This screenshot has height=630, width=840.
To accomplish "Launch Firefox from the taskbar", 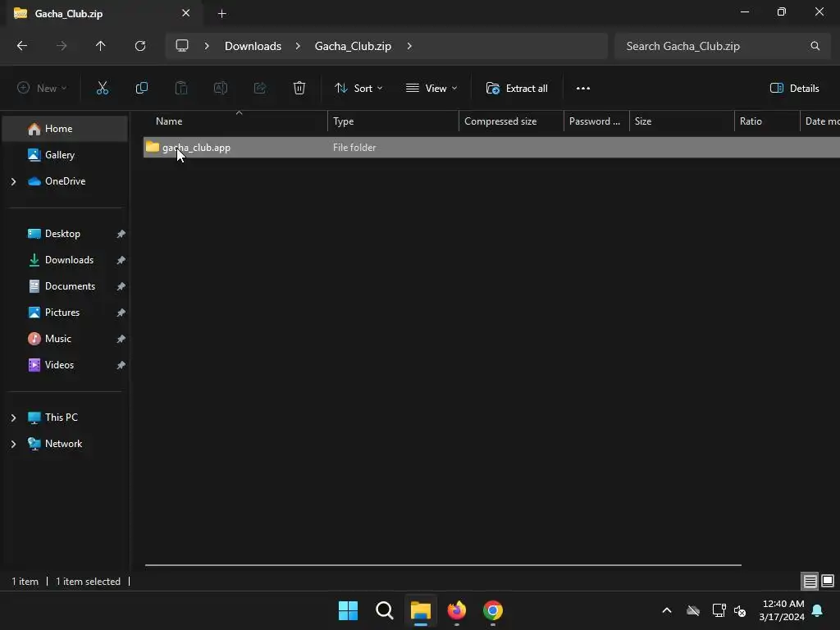I will tap(456, 610).
